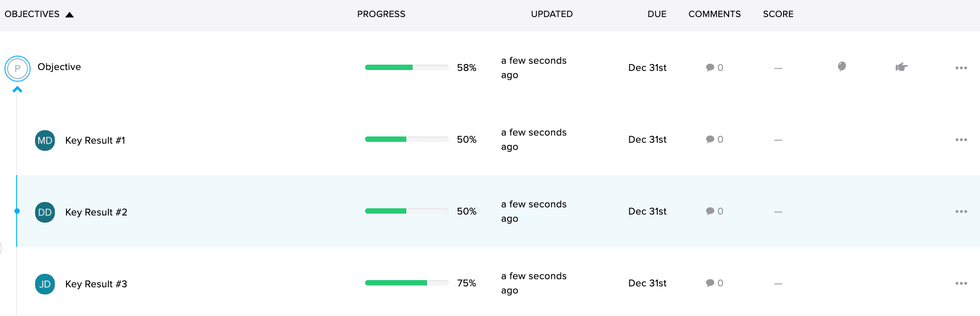This screenshot has height=316, width=980.
Task: Sort by the SCORE column header
Action: pyautogui.click(x=778, y=14)
